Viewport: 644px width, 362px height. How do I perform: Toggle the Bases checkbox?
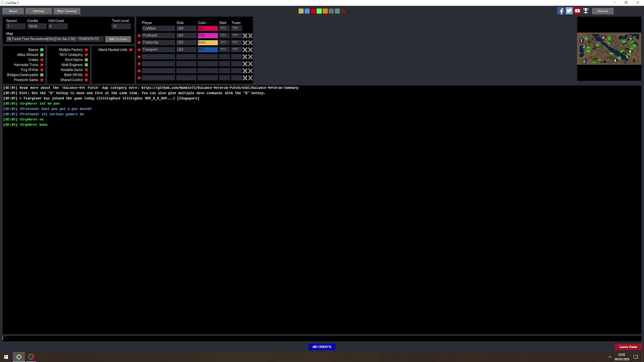point(42,50)
